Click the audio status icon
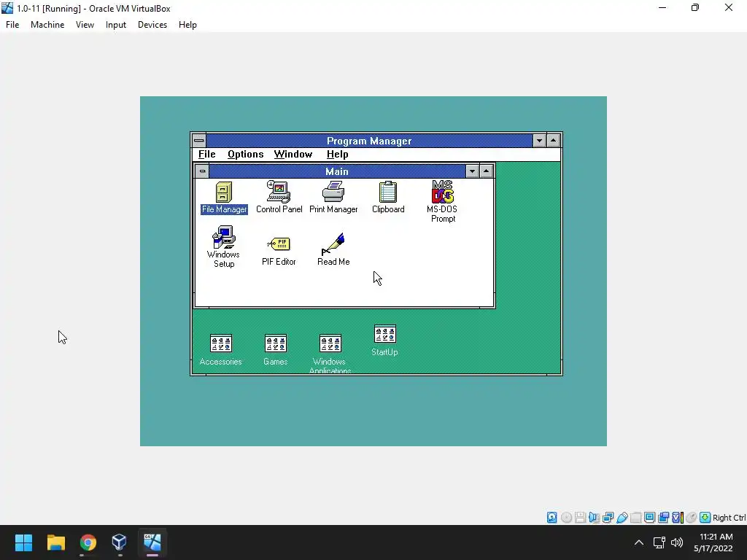Image resolution: width=747 pixels, height=560 pixels. [594, 518]
